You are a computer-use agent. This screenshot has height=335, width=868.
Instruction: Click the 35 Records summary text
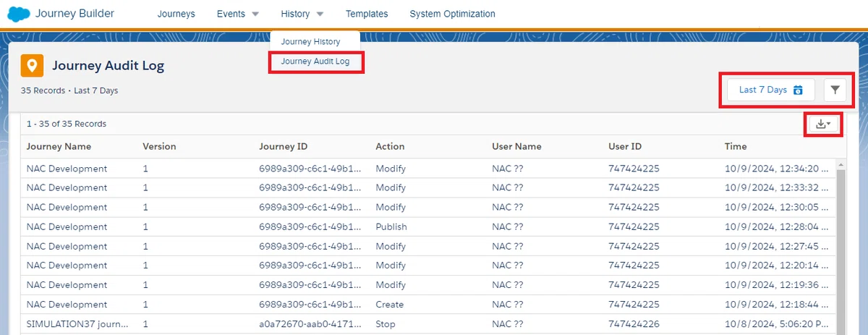click(44, 90)
